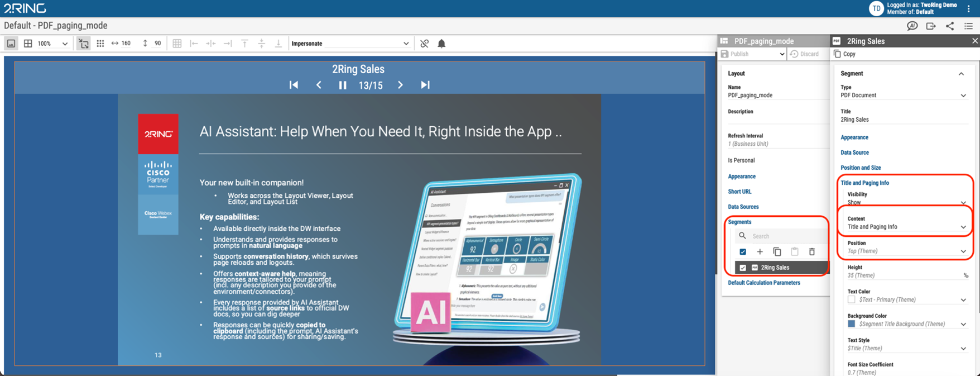The image size is (980, 376).
Task: Toggle the 2Ring Sales segment checkbox
Action: click(743, 268)
